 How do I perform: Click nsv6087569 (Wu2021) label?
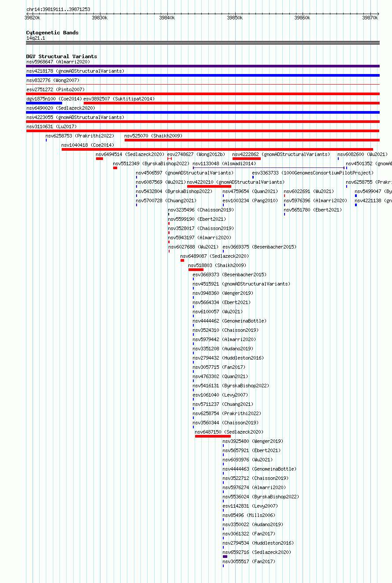click(x=161, y=182)
